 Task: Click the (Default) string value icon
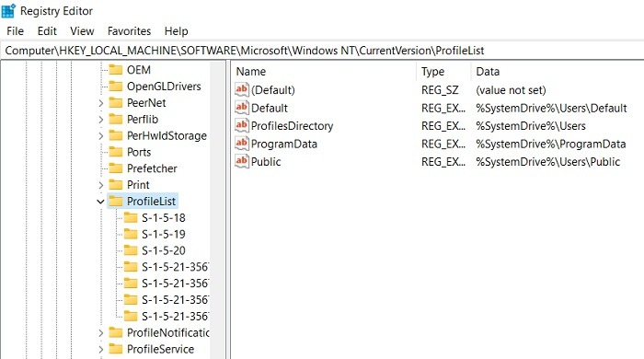tap(241, 89)
